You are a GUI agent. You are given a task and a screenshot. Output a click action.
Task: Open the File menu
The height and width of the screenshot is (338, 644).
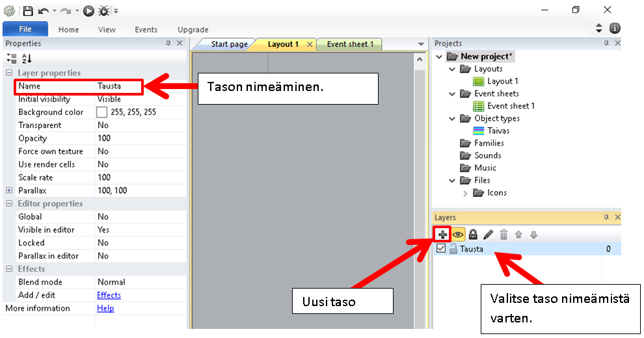pyautogui.click(x=25, y=29)
